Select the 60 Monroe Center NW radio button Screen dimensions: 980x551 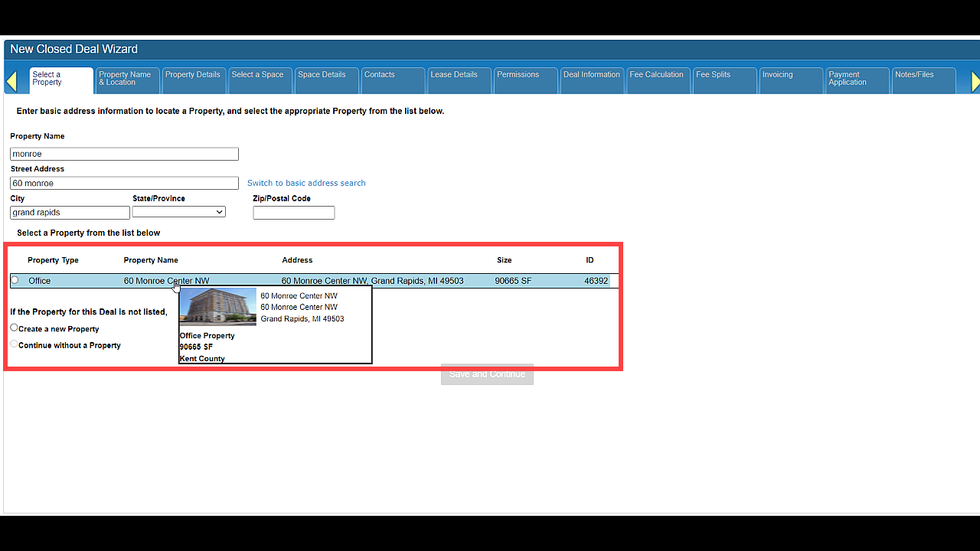15,280
